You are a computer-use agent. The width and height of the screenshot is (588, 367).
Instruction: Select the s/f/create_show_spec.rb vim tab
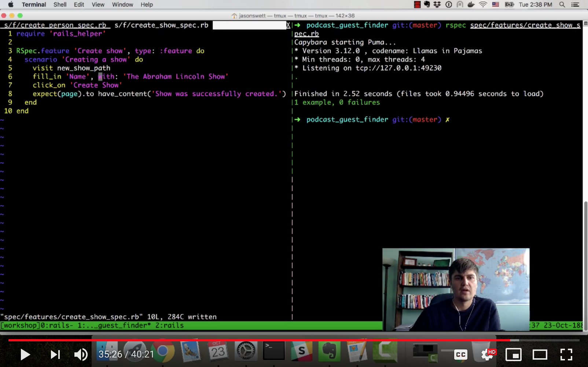(x=161, y=25)
